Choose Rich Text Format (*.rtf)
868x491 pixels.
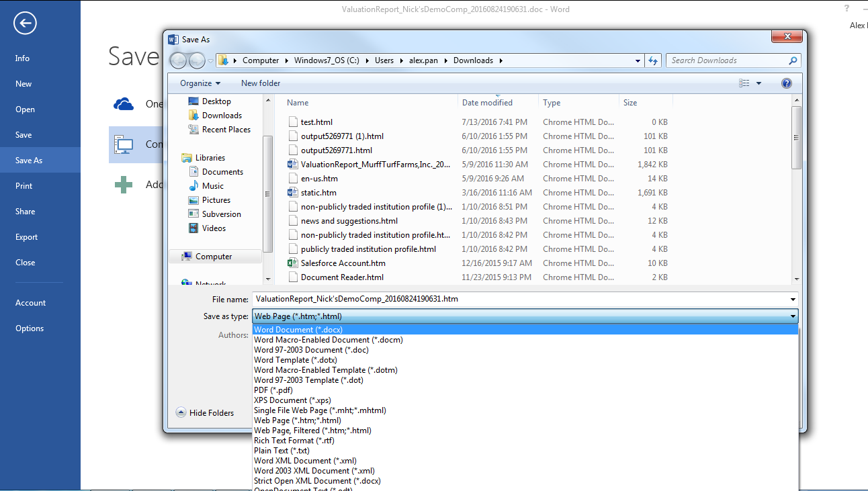(525, 441)
